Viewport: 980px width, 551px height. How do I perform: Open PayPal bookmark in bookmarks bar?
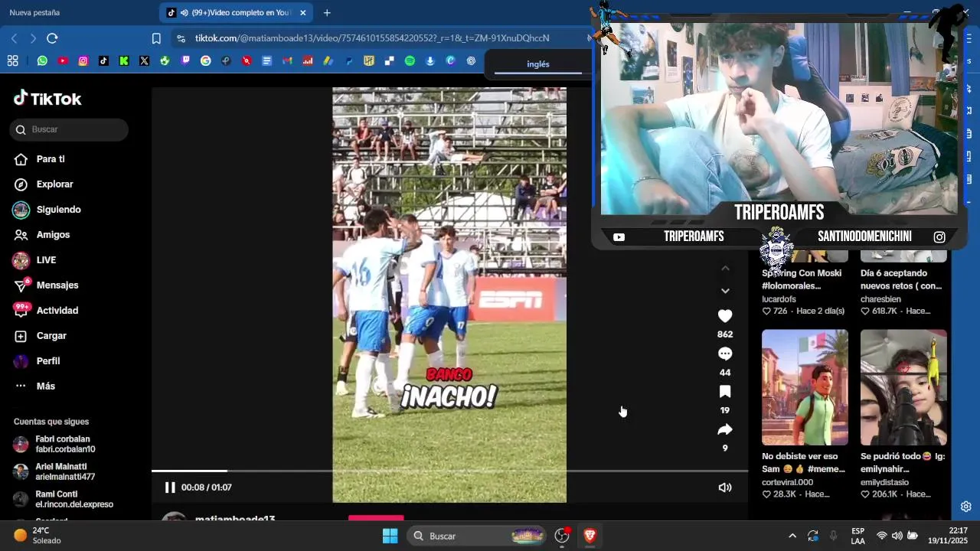(348, 60)
